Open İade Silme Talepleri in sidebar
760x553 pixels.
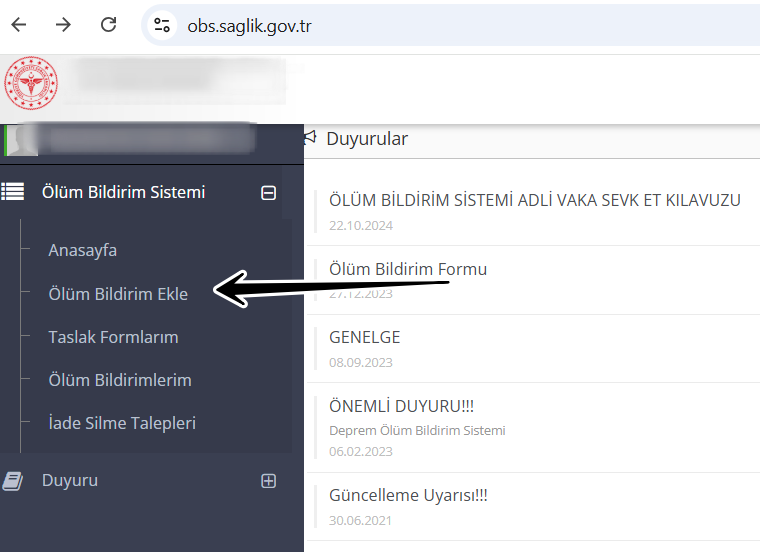(122, 423)
